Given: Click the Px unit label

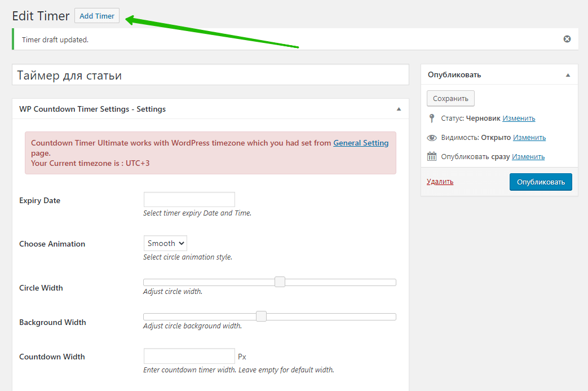Looking at the screenshot, I should coord(242,357).
